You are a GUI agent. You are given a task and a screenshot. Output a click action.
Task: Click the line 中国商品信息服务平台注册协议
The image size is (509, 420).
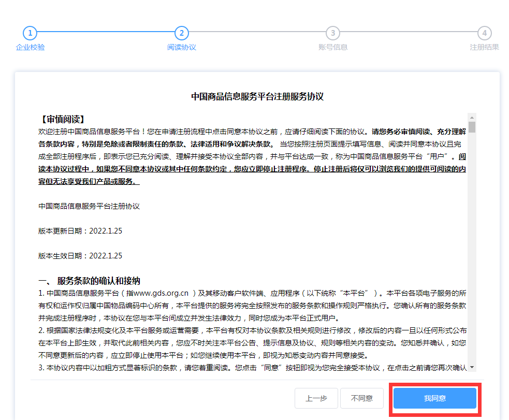(89, 206)
